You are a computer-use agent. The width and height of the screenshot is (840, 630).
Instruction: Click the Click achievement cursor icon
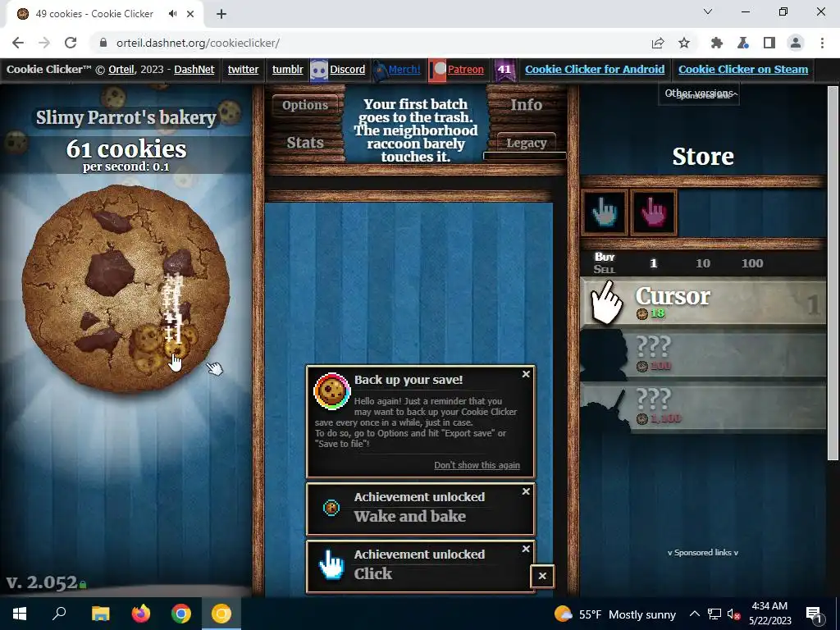331,565
